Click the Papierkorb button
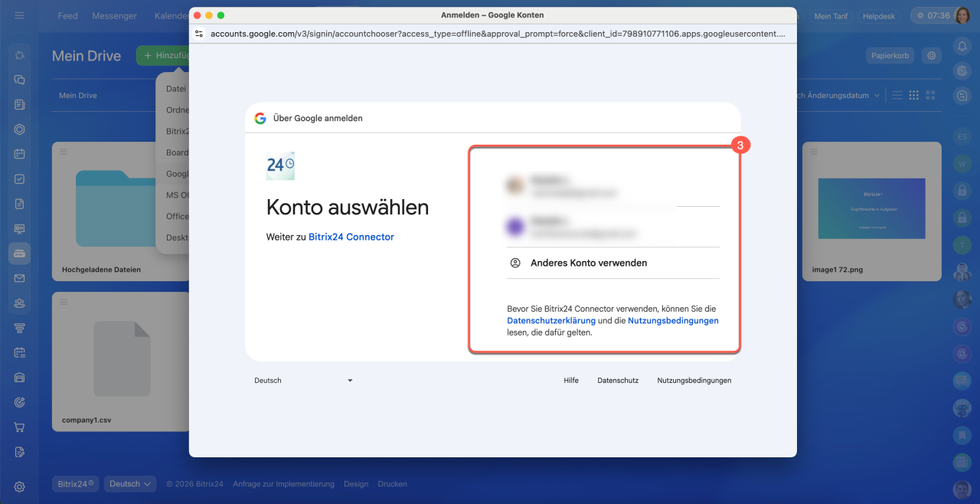Viewport: 980px width, 504px height. pyautogui.click(x=891, y=55)
